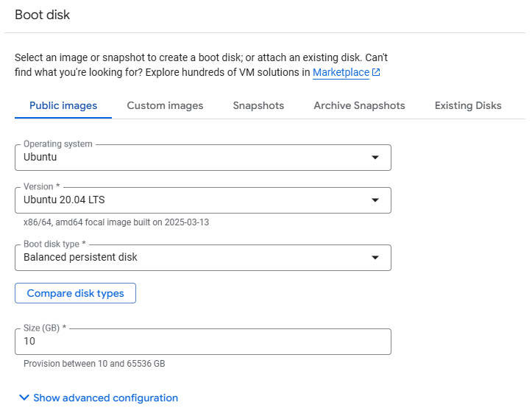Image resolution: width=532 pixels, height=419 pixels.
Task: Switch to the Custom images tab
Action: (165, 105)
